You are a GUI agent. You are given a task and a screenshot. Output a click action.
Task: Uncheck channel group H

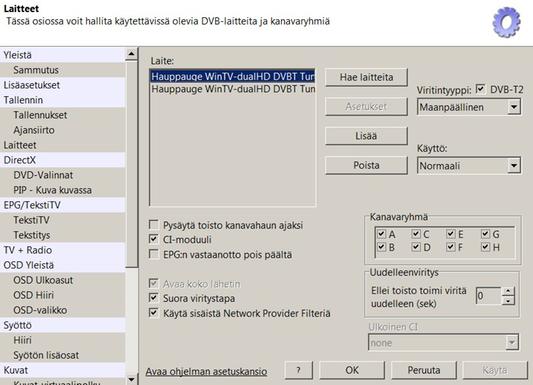point(485,247)
